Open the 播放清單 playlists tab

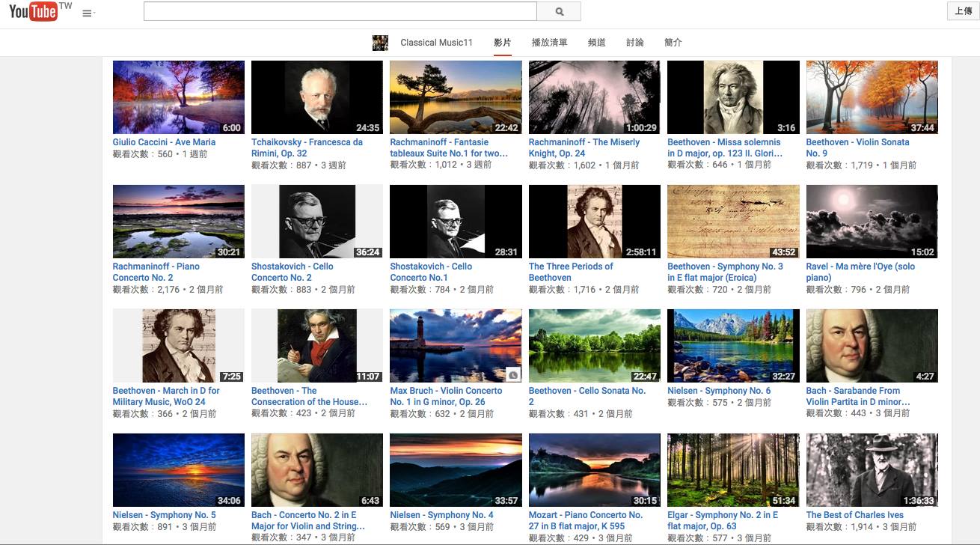click(x=549, y=43)
